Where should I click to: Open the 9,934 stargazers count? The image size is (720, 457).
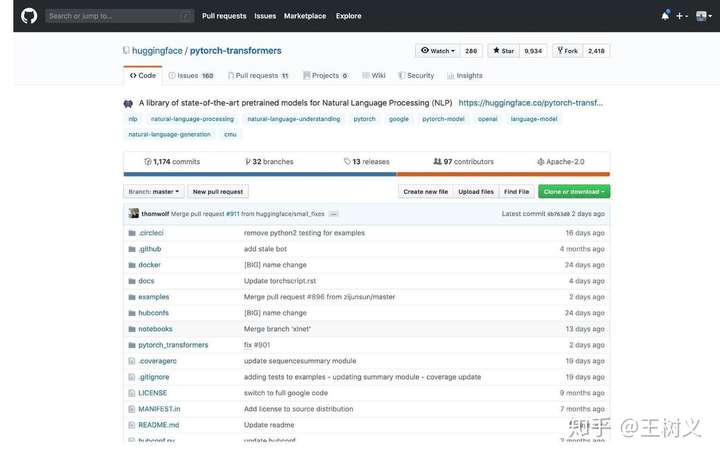pos(533,51)
